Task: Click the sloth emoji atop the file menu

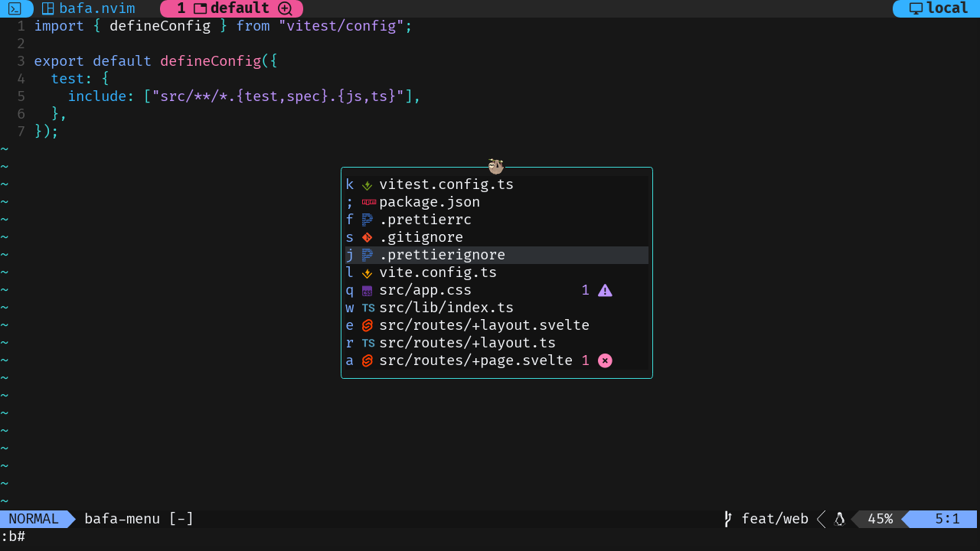Action: pos(495,165)
